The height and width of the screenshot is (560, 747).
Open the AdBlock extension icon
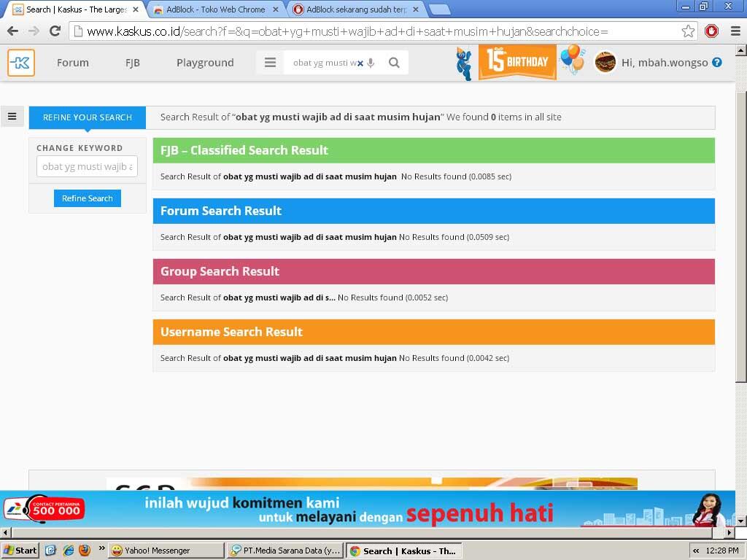coord(711,31)
